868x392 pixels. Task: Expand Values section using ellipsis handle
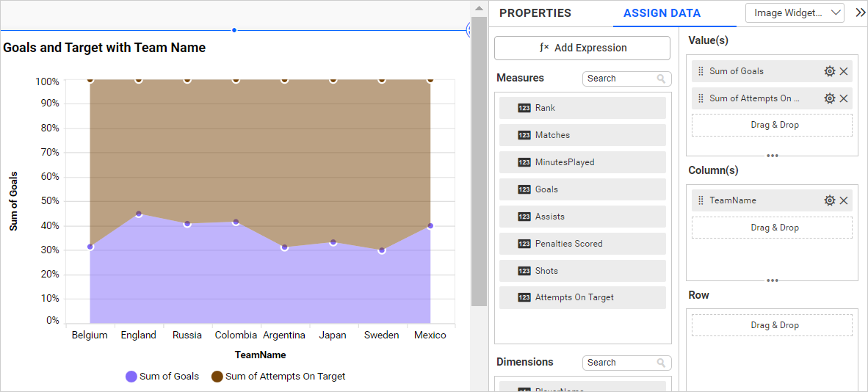click(x=772, y=156)
